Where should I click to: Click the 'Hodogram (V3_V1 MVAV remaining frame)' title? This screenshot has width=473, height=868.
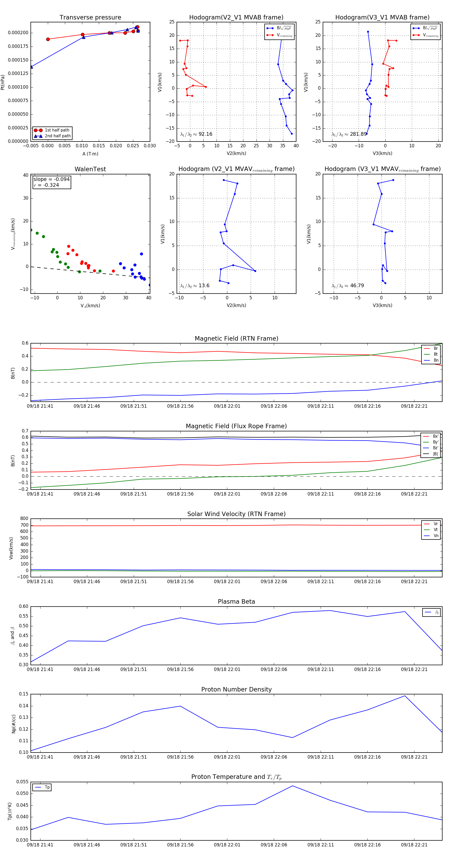(382, 169)
